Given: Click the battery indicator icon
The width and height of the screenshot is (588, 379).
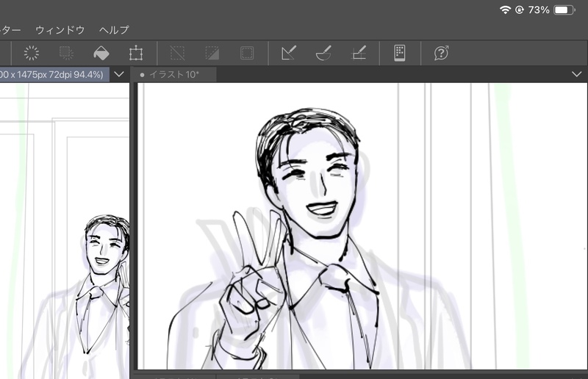Looking at the screenshot, I should click(564, 10).
